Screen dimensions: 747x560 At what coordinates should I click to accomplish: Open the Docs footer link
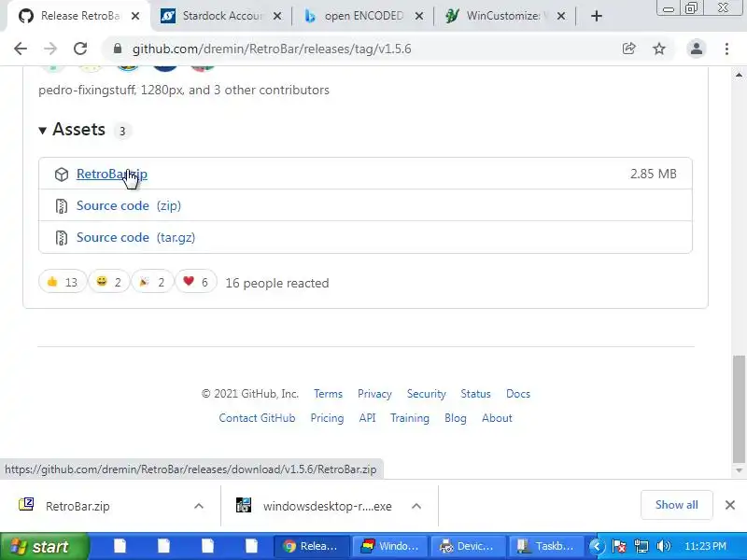[518, 394]
